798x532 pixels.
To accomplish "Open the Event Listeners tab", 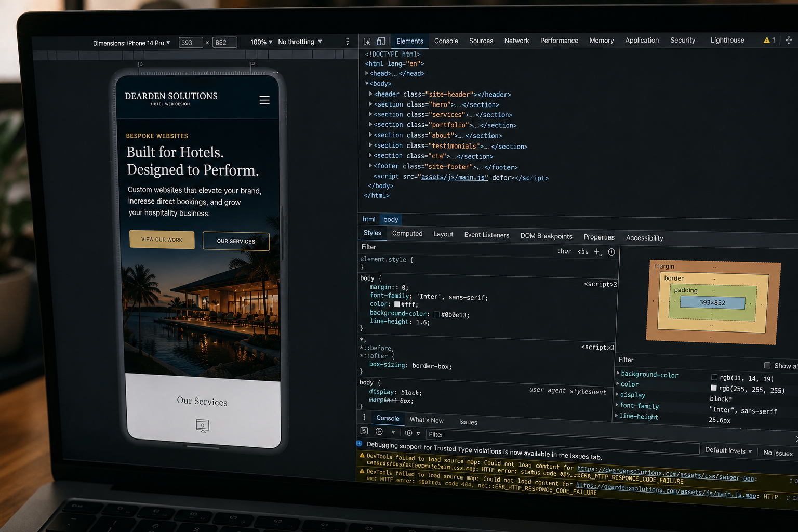I will click(x=487, y=235).
